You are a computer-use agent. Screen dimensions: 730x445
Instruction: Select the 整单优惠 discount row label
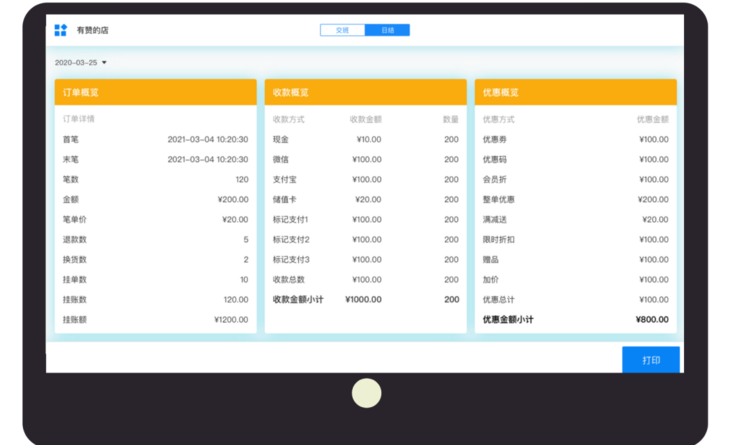coord(499,199)
